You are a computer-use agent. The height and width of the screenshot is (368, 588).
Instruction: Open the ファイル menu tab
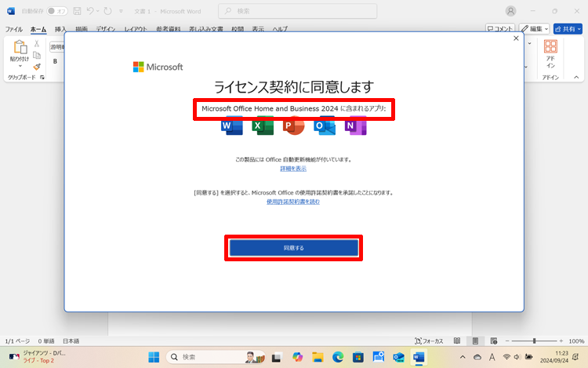pyautogui.click(x=14, y=29)
